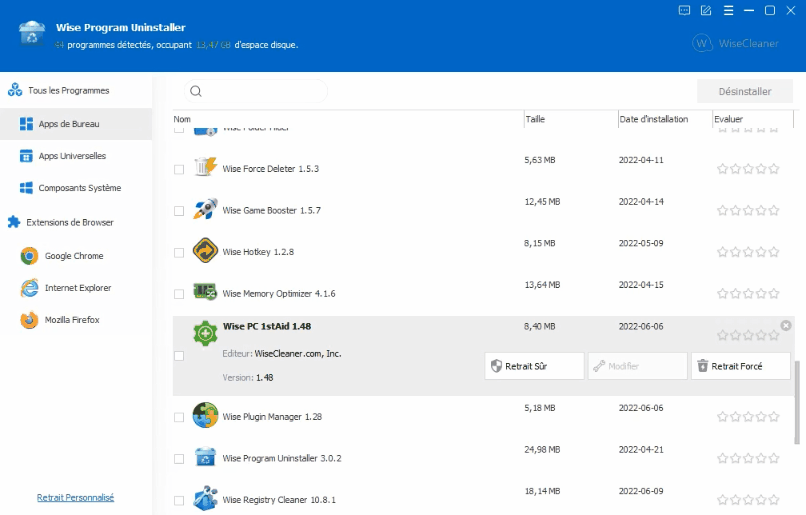Select Wise Game Booster 1.5.7 row text

pyautogui.click(x=271, y=210)
